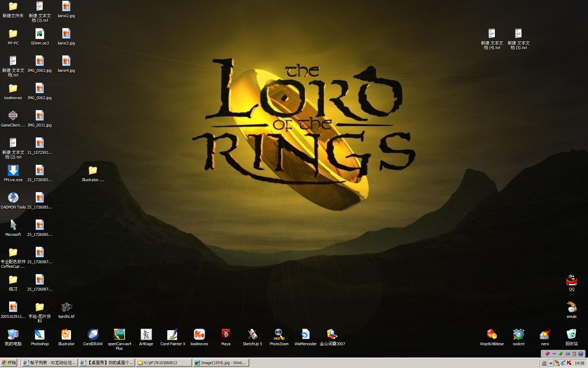
Task: Open the language bar help icon
Action: [581, 354]
